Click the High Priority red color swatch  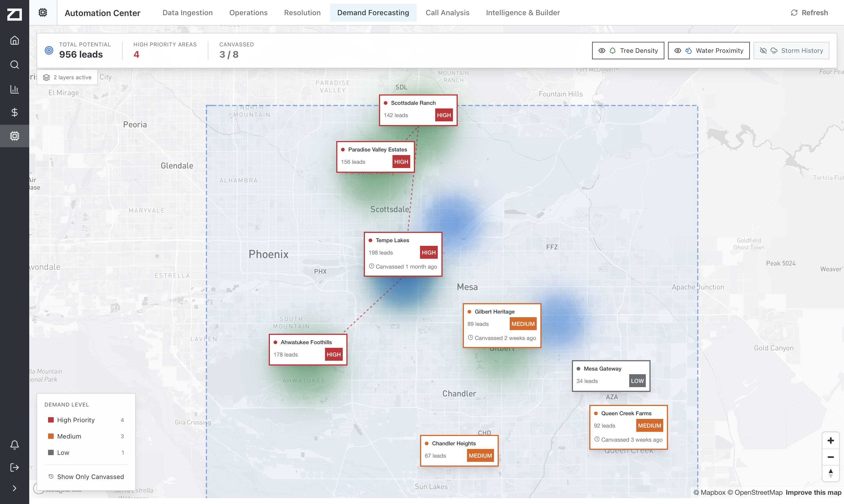[50, 420]
